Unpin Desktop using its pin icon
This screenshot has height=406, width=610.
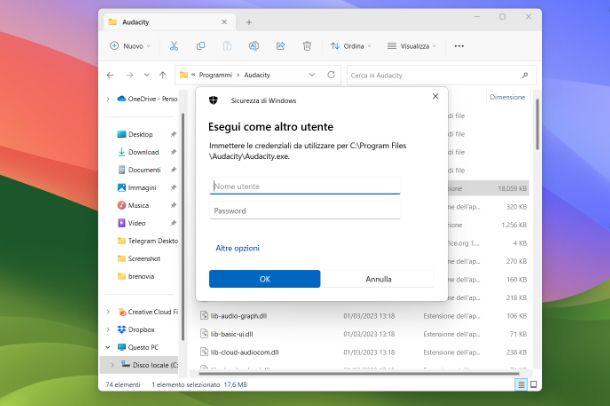(174, 134)
